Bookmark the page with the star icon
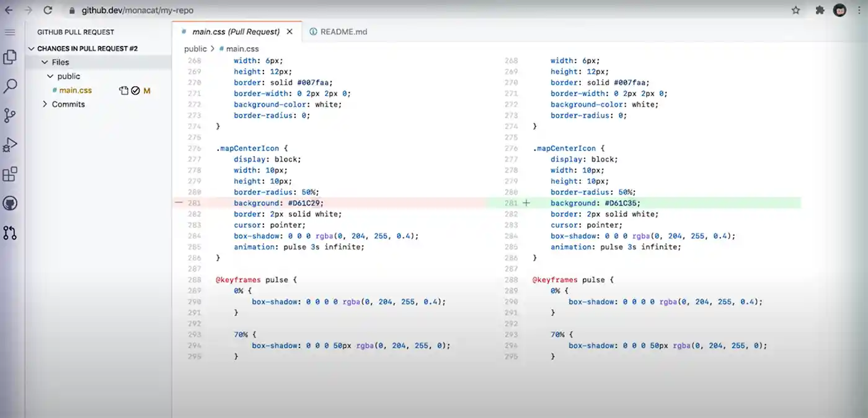The width and height of the screenshot is (868, 418). coord(796,11)
